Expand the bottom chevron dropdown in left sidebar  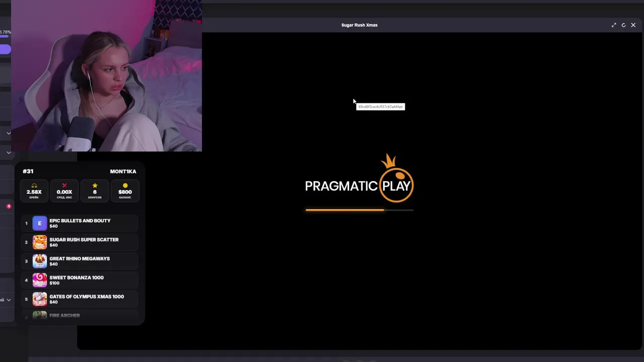[x=9, y=300]
